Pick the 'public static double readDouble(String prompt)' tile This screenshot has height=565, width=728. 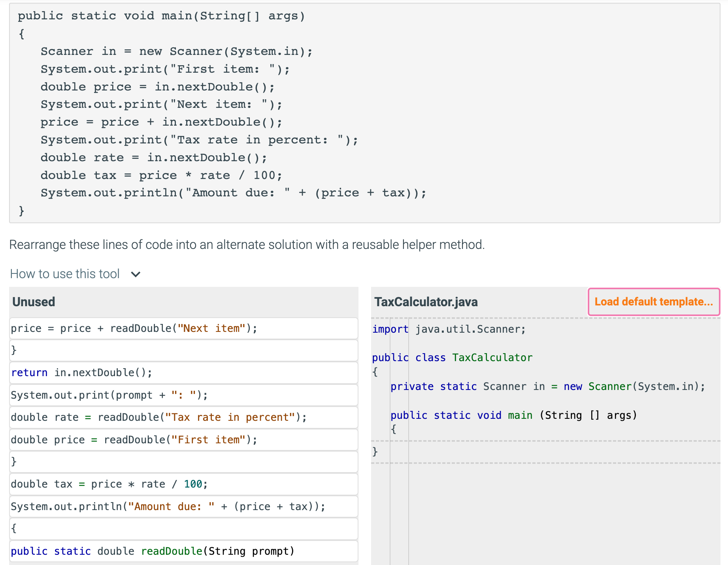(x=183, y=551)
